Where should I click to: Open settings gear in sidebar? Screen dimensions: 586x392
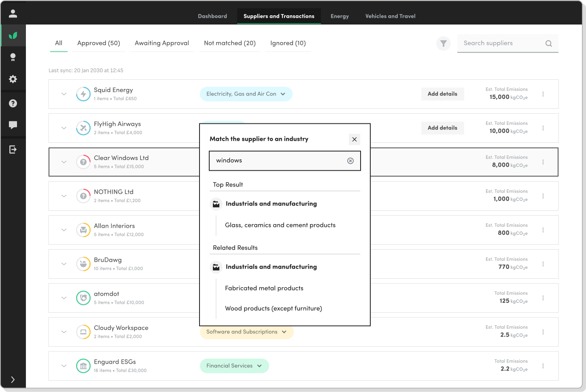[13, 79]
